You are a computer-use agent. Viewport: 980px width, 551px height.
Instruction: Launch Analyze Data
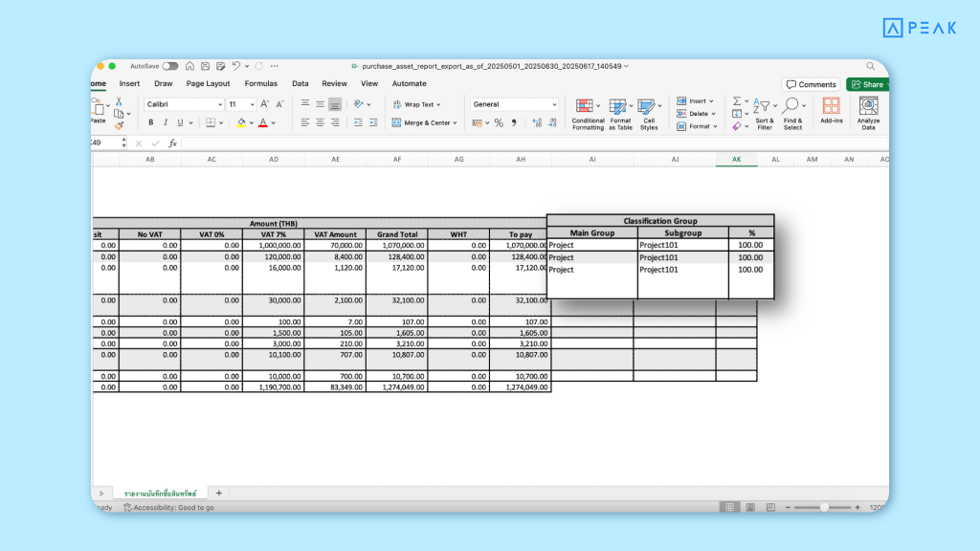click(x=867, y=113)
